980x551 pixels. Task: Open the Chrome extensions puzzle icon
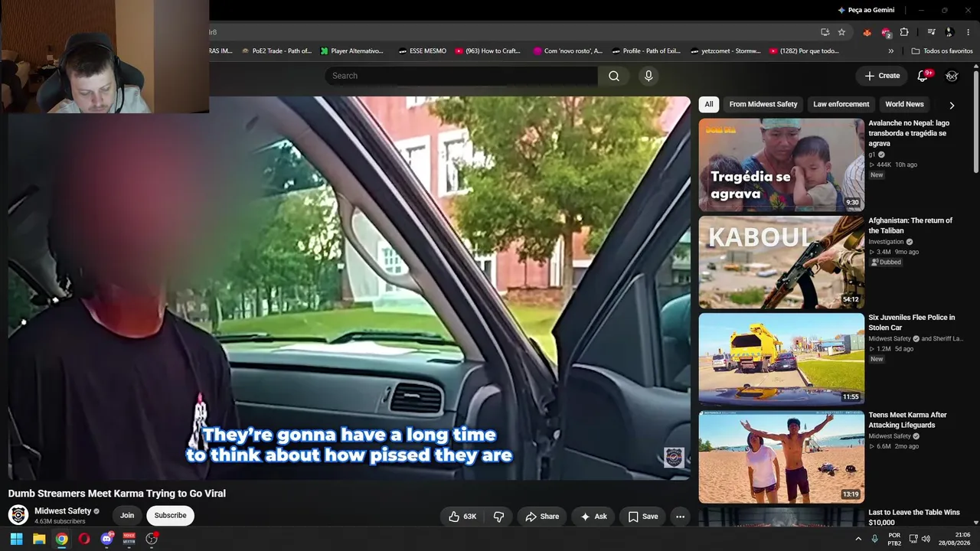click(904, 32)
